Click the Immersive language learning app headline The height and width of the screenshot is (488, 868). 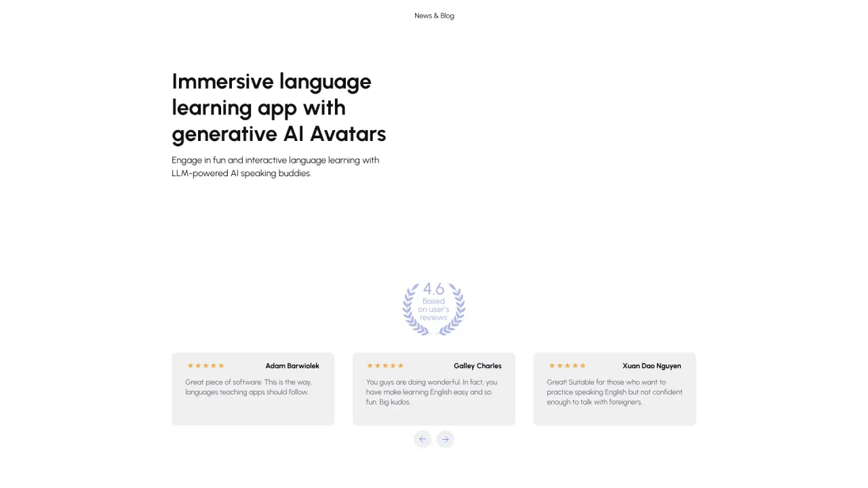[x=279, y=107]
